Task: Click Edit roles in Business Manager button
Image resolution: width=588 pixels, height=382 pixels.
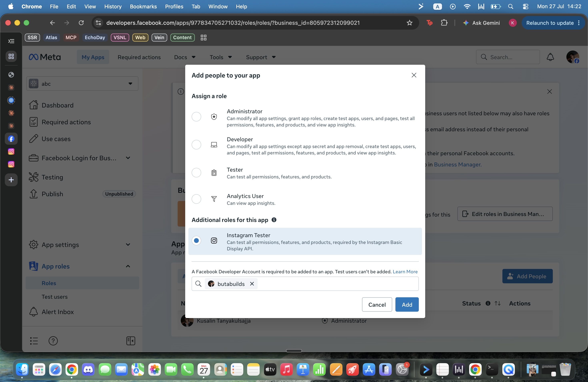Action: (x=505, y=214)
